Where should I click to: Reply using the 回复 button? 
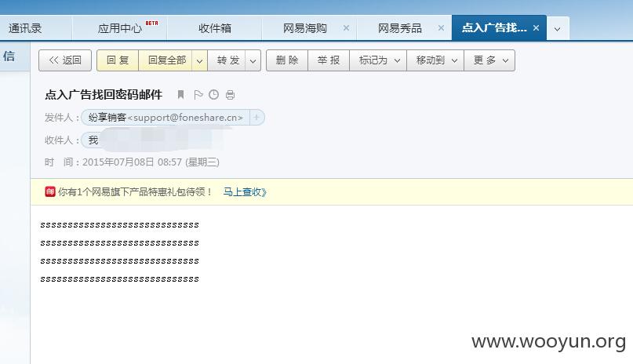click(x=118, y=60)
